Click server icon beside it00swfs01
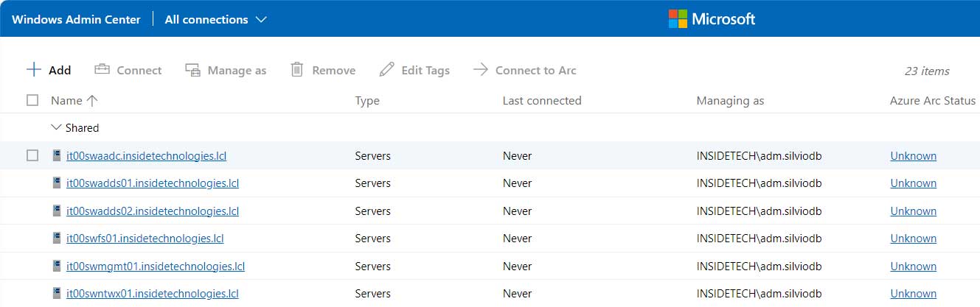This screenshot has width=980, height=307. (57, 238)
